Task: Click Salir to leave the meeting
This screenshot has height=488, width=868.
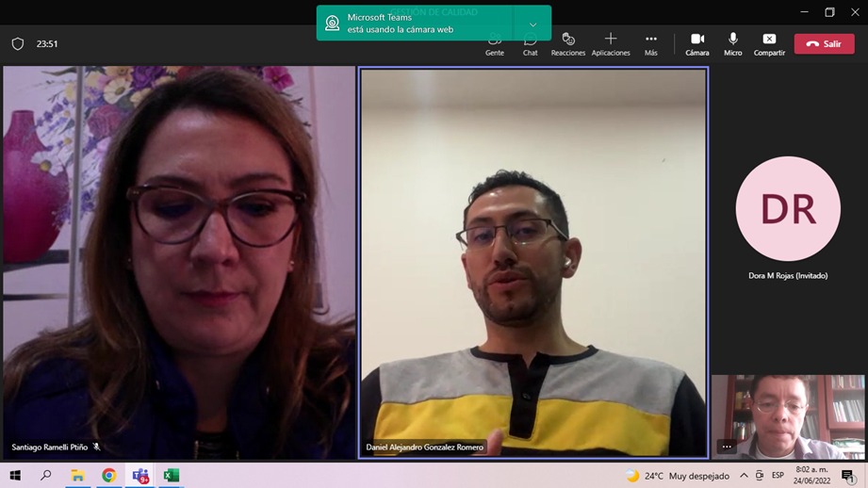Action: [825, 43]
